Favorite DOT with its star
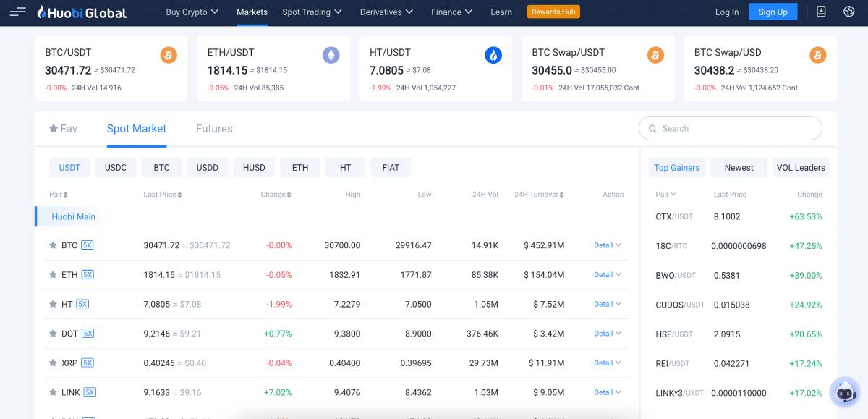 [x=53, y=334]
